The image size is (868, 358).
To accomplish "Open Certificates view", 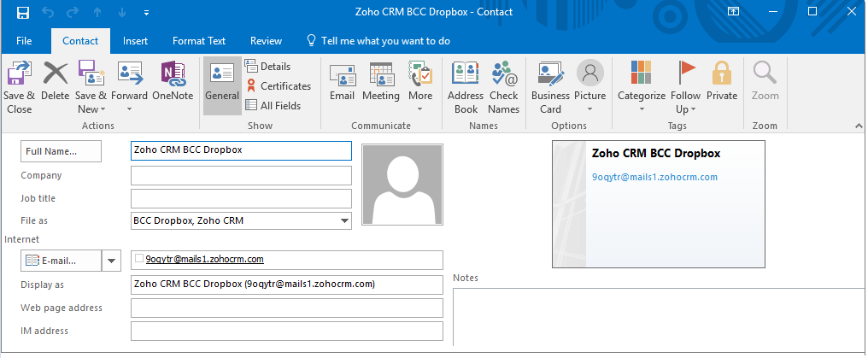I will point(279,85).
